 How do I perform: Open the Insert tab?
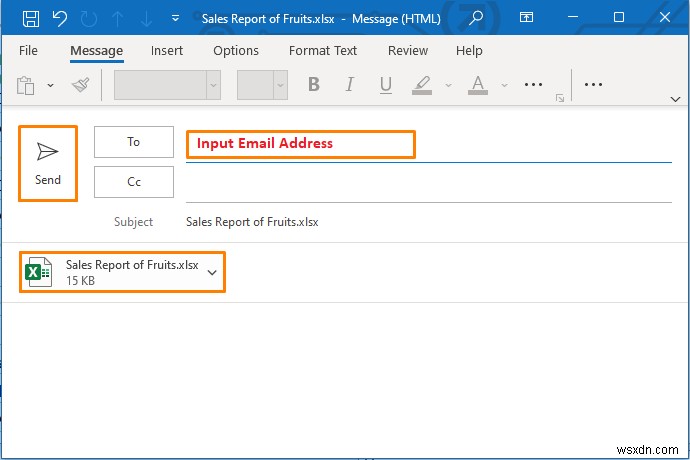167,50
